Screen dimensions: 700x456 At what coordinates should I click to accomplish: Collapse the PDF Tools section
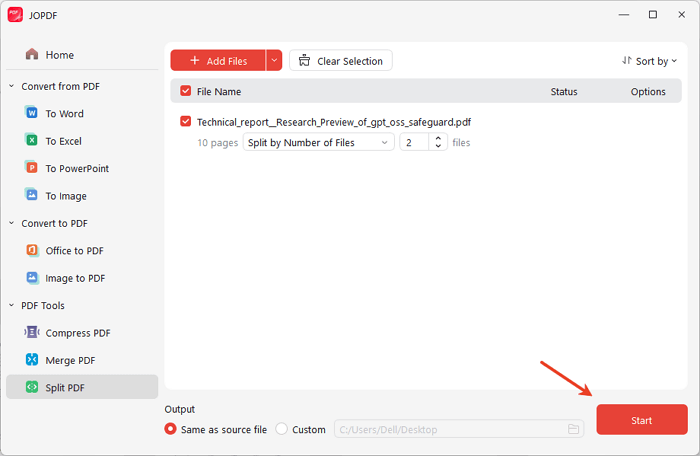point(12,305)
